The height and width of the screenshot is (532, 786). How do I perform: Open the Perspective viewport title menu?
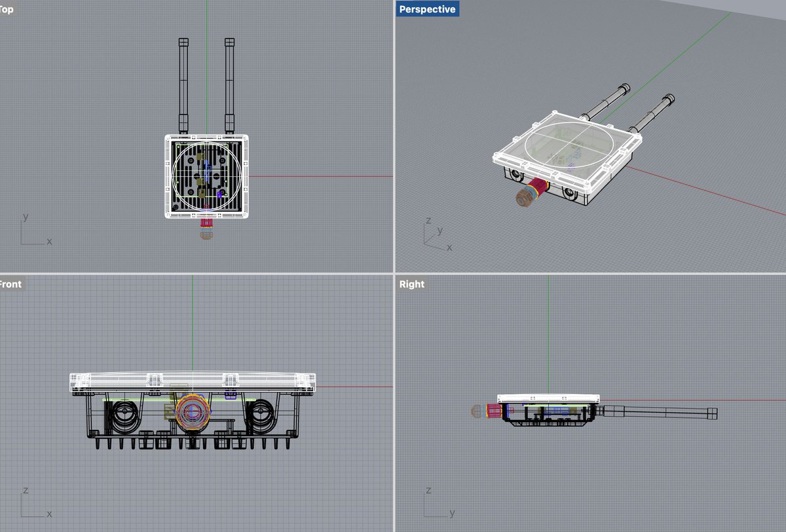tap(427, 9)
